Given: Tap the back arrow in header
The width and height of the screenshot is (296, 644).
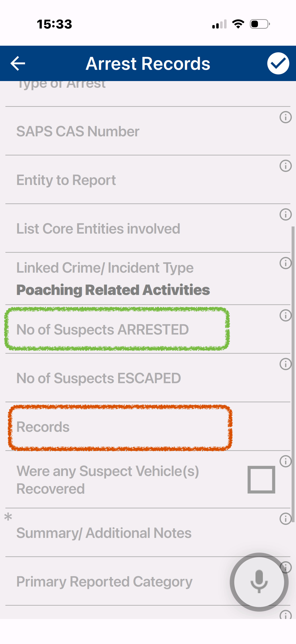Looking at the screenshot, I should coord(18,64).
